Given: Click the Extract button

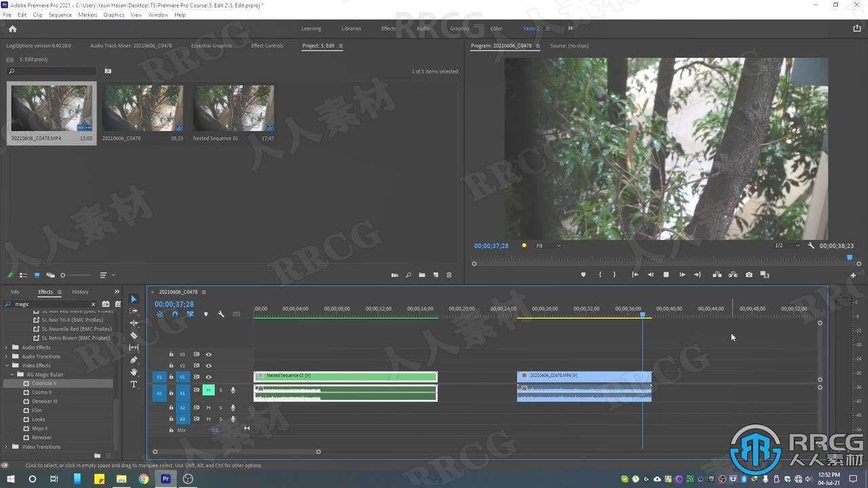Looking at the screenshot, I should pos(733,274).
